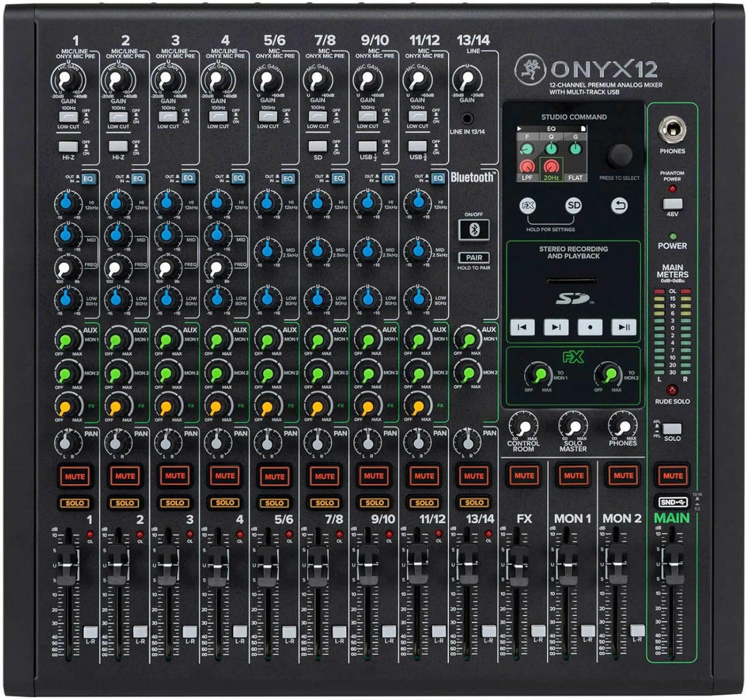Mute the FX return channel

(524, 476)
